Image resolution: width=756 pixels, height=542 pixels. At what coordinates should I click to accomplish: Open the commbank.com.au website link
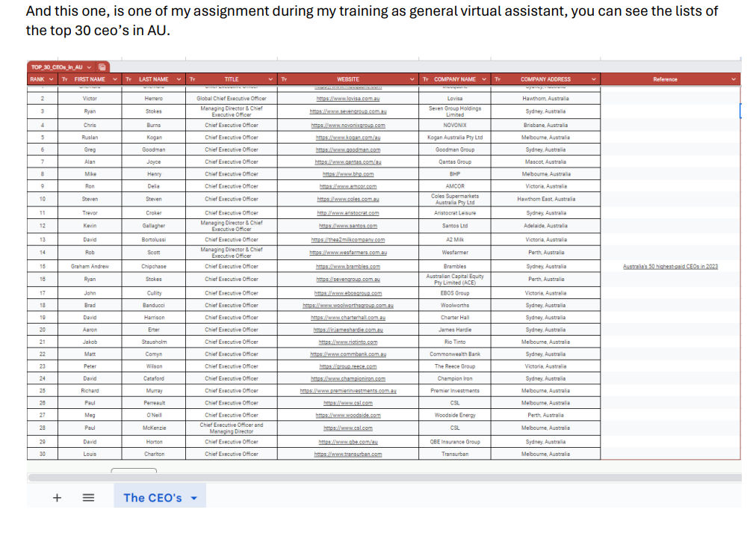[x=347, y=354]
